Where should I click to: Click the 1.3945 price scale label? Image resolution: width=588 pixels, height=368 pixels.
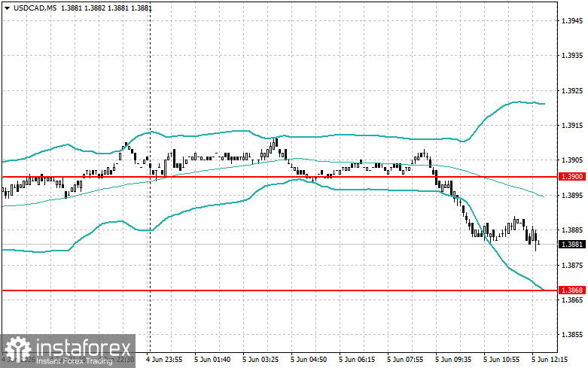(572, 20)
